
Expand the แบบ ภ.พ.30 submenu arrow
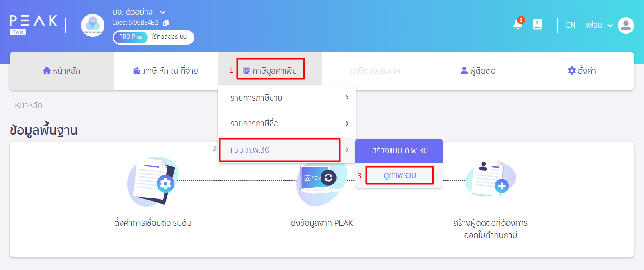[347, 150]
